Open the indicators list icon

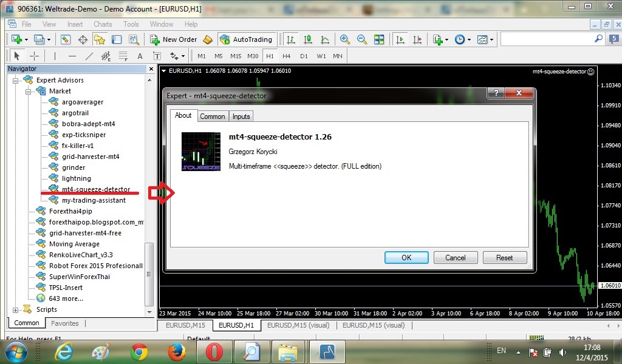[x=437, y=39]
